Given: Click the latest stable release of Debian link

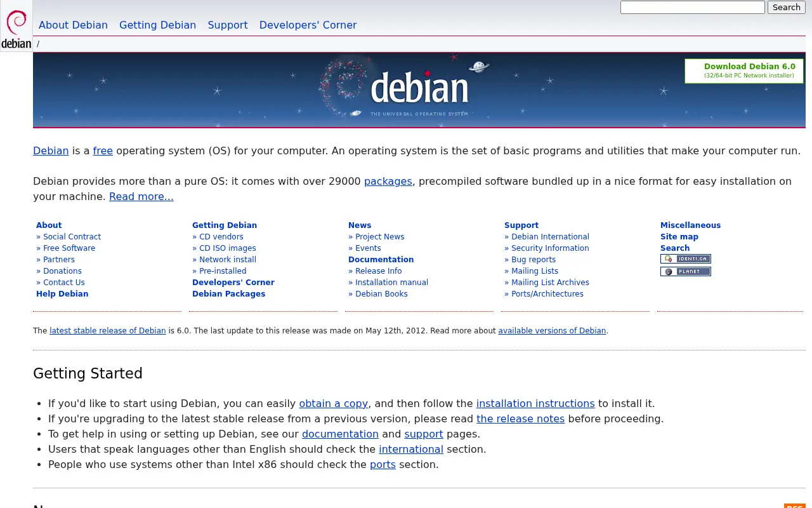Looking at the screenshot, I should [108, 331].
